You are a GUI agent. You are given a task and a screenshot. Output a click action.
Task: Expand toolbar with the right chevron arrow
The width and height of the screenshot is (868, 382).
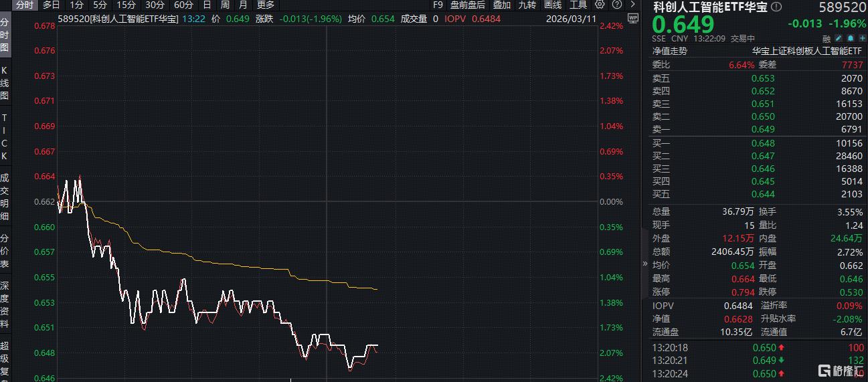[x=632, y=5]
